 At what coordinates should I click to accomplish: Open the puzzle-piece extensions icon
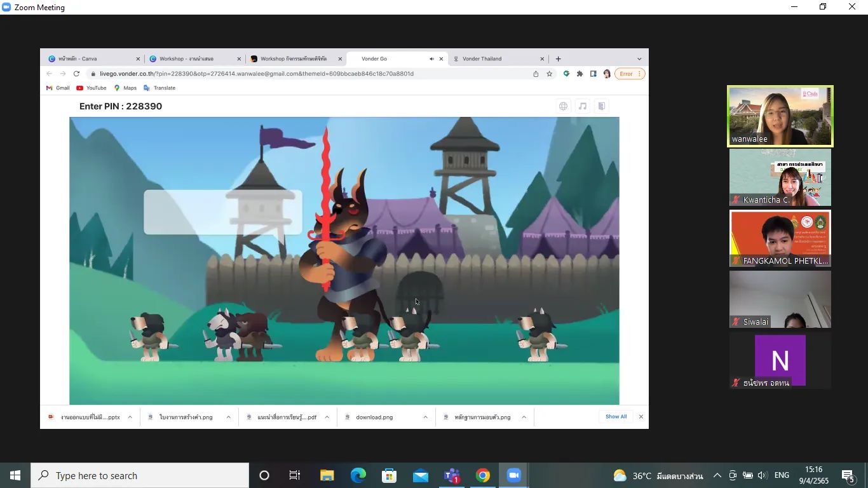point(580,74)
